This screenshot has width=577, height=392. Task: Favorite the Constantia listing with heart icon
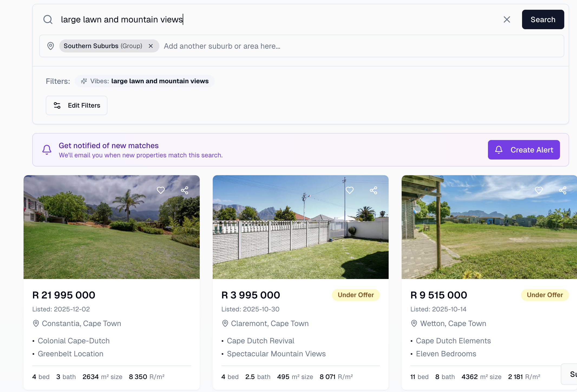point(161,190)
